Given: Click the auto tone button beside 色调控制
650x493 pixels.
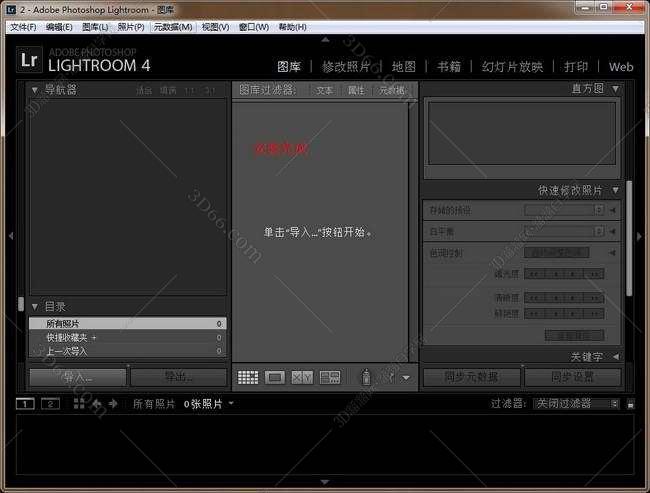Looking at the screenshot, I should [557, 252].
